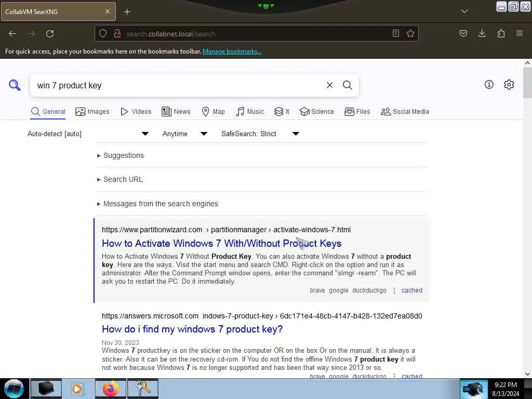Open the Pocket save icon

(463, 33)
